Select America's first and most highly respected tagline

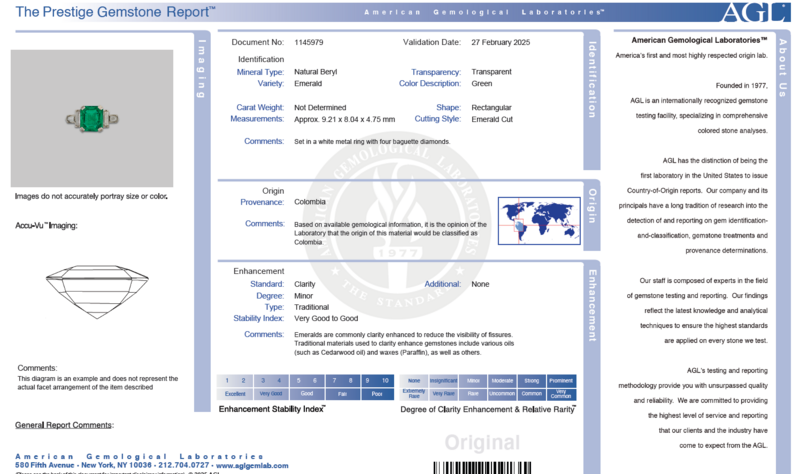point(691,56)
